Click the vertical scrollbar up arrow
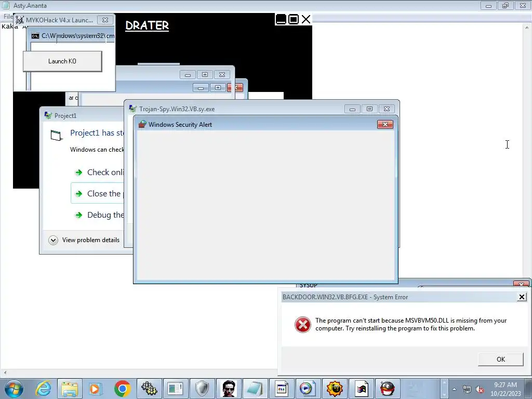This screenshot has height=399, width=532. pos(527,27)
